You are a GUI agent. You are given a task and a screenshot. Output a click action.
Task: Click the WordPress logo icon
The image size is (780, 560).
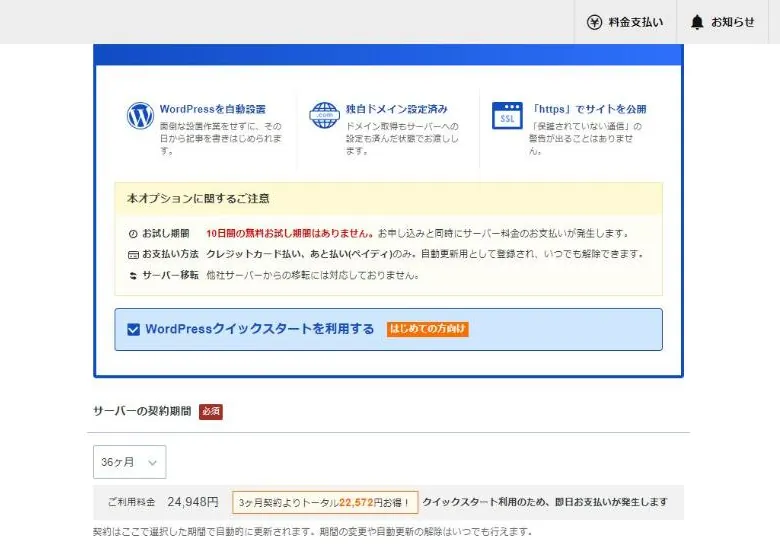140,115
